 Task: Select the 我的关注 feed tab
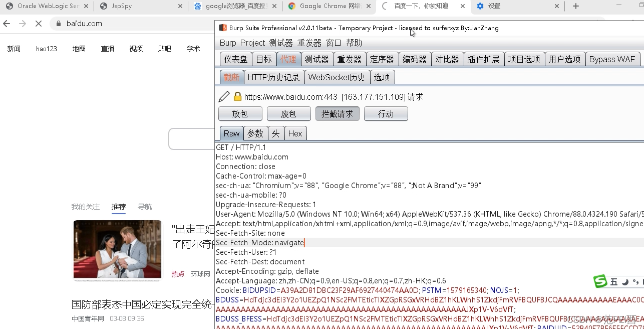pyautogui.click(x=86, y=207)
